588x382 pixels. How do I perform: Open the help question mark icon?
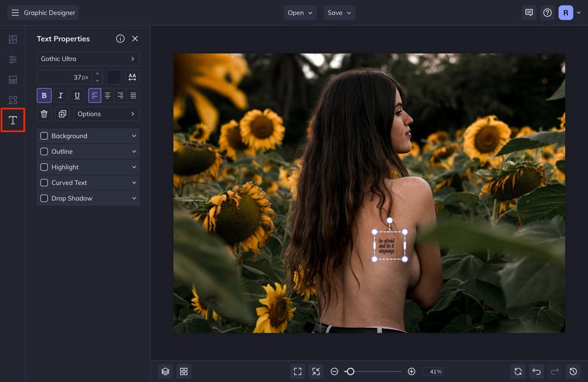click(548, 12)
